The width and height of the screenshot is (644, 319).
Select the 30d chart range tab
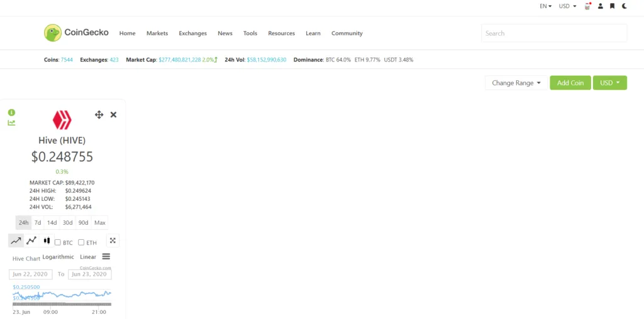tap(68, 223)
